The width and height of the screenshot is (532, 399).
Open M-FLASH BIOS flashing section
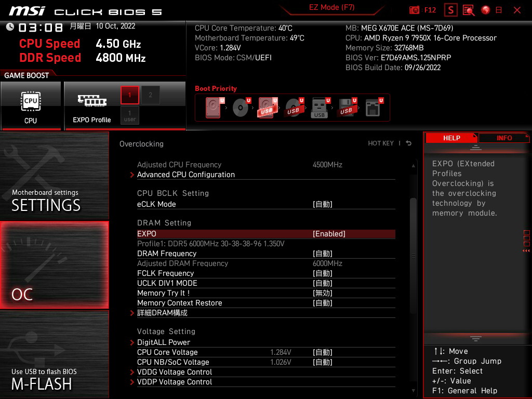coord(54,354)
